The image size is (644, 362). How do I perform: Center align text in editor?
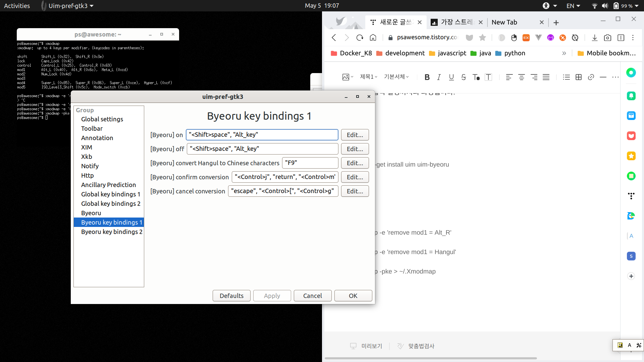522,77
